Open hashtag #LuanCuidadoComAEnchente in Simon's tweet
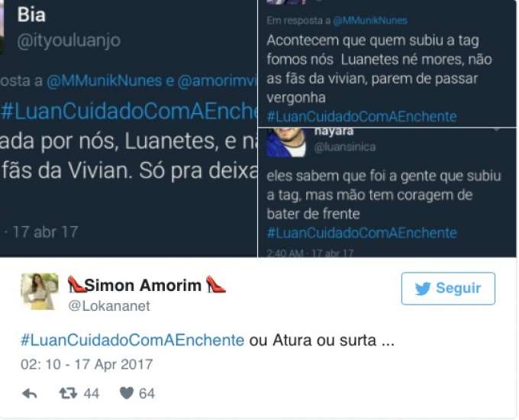519x420 pixels. pos(132,340)
